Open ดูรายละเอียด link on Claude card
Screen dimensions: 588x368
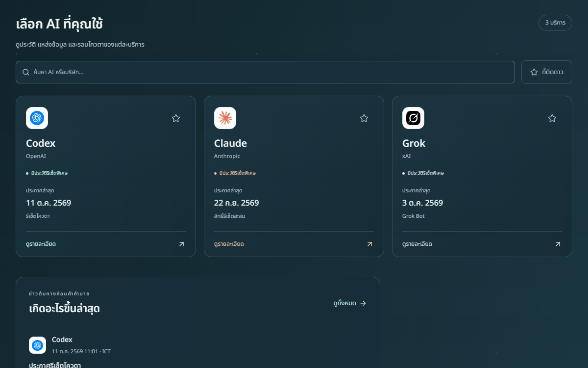(x=229, y=244)
